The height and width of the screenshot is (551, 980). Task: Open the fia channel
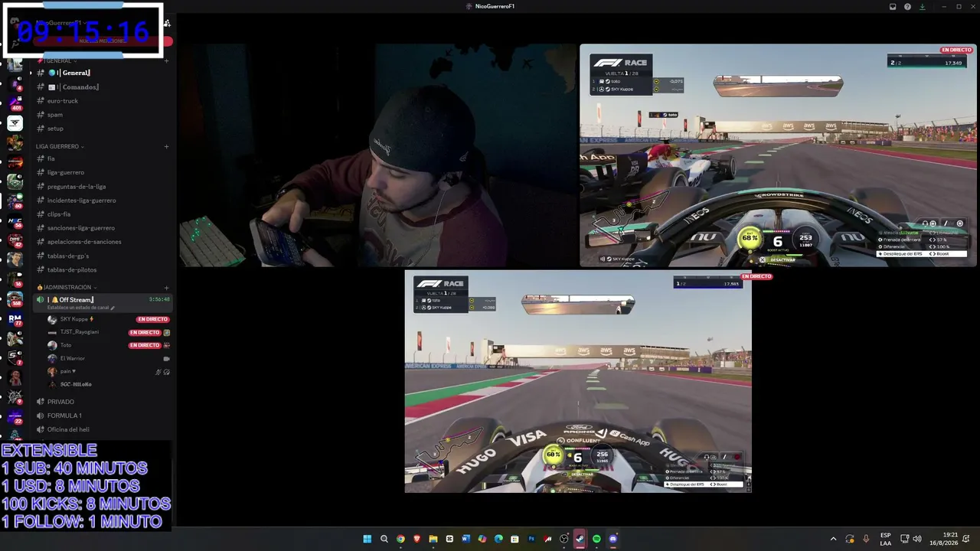coord(103,158)
